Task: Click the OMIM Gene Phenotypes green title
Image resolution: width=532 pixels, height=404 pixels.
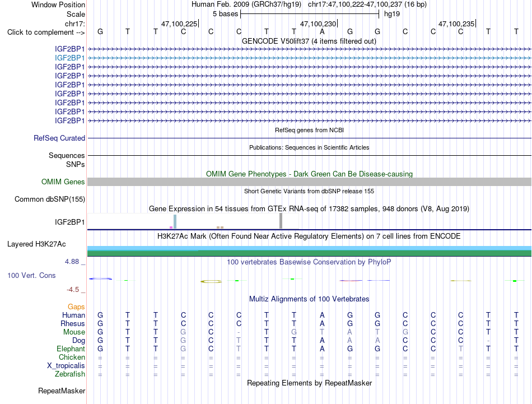Action: pyautogui.click(x=310, y=174)
